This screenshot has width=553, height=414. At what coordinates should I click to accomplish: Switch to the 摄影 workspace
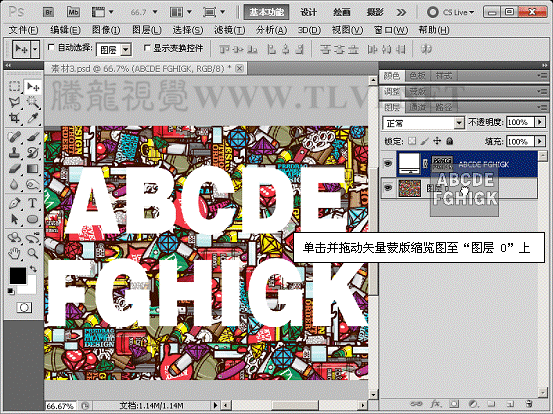click(x=375, y=12)
